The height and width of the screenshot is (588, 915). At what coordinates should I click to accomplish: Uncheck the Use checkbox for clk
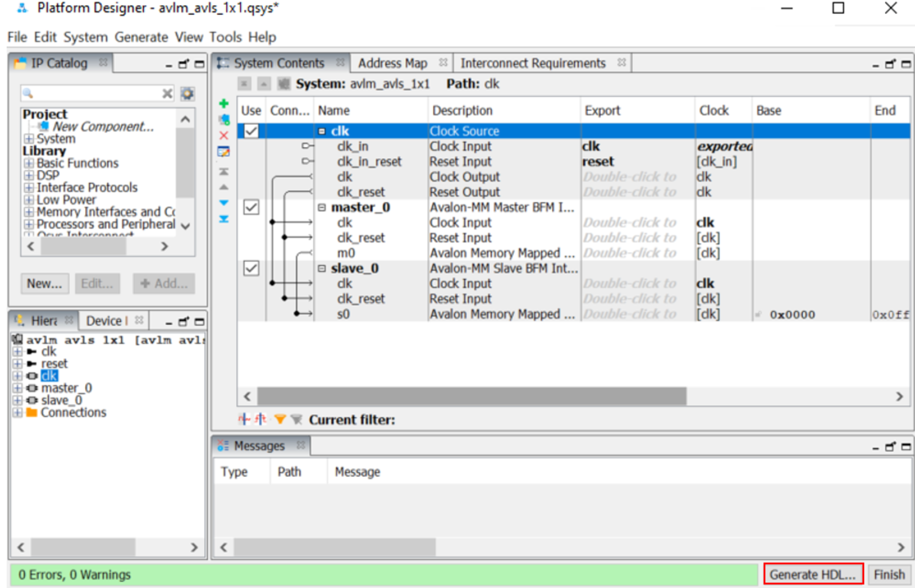251,131
